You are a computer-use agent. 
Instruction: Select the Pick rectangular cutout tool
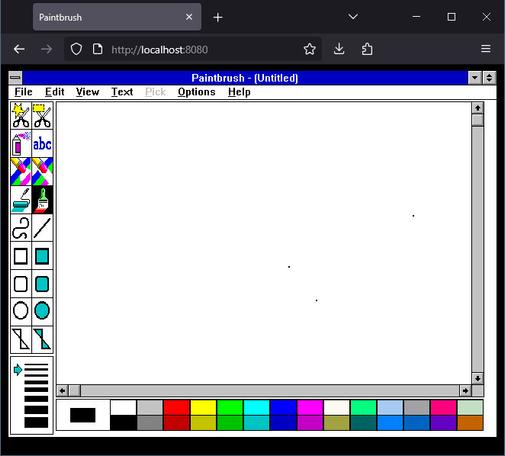(x=42, y=116)
